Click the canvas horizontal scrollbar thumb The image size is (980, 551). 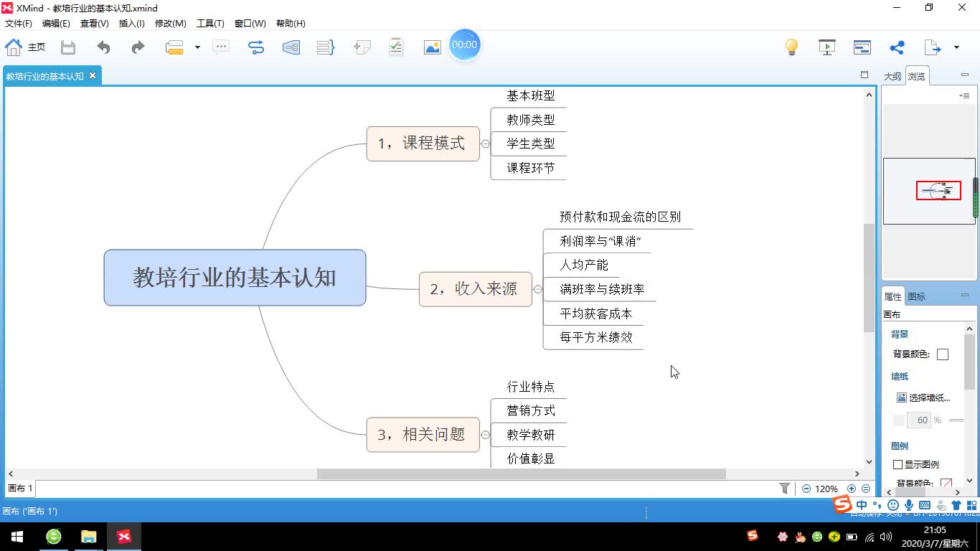pos(521,474)
